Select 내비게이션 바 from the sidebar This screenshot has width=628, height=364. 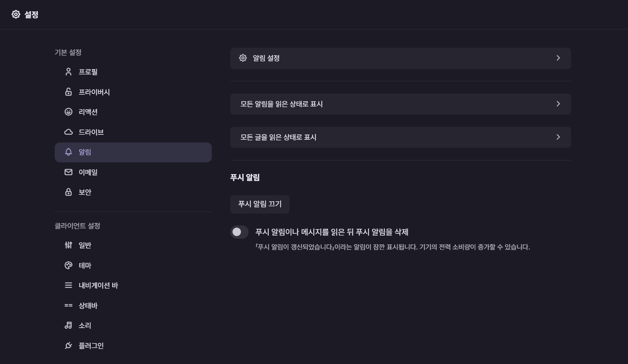tap(98, 285)
